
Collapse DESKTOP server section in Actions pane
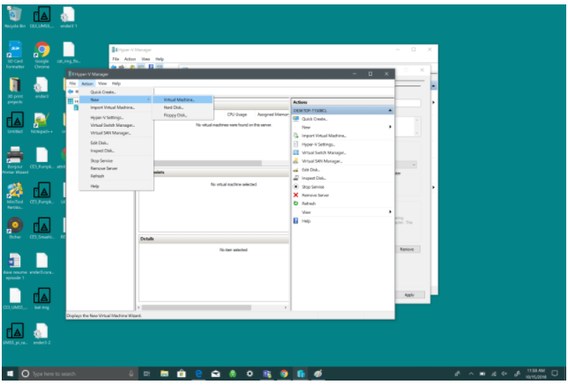coord(390,110)
